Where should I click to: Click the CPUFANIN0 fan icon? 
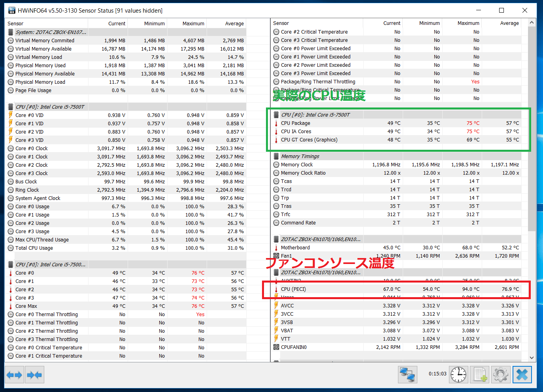click(276, 347)
